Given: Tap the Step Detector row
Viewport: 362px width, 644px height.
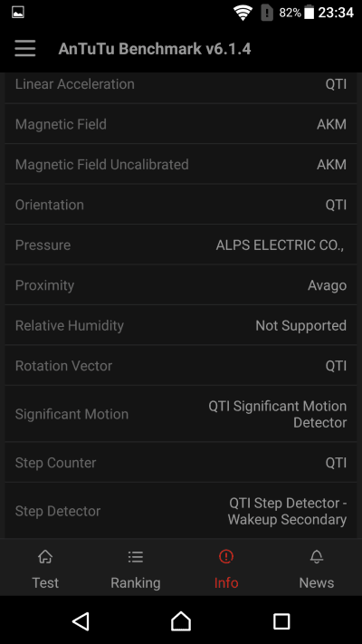Looking at the screenshot, I should point(181,511).
